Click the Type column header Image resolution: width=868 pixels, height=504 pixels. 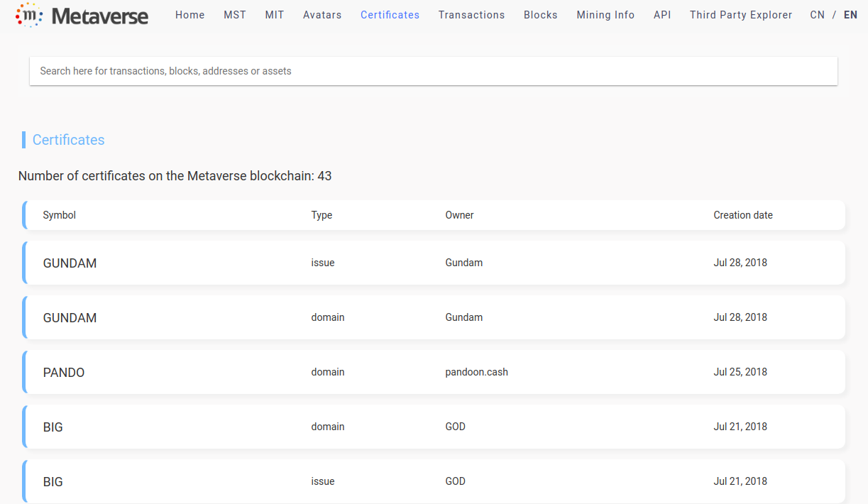322,215
